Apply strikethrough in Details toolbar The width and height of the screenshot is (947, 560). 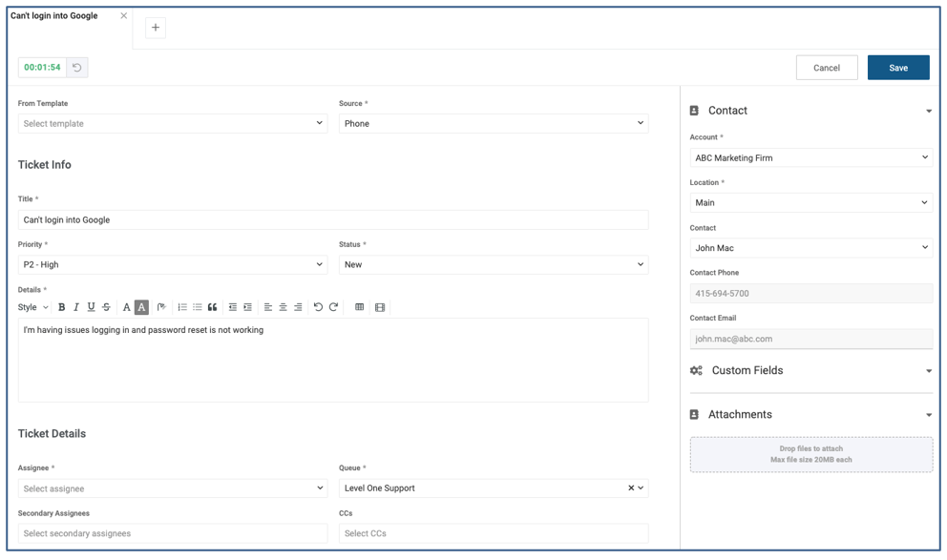[x=106, y=307]
